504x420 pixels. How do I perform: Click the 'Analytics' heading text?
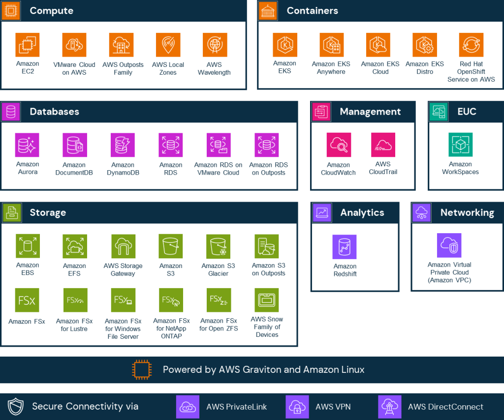[x=362, y=213]
